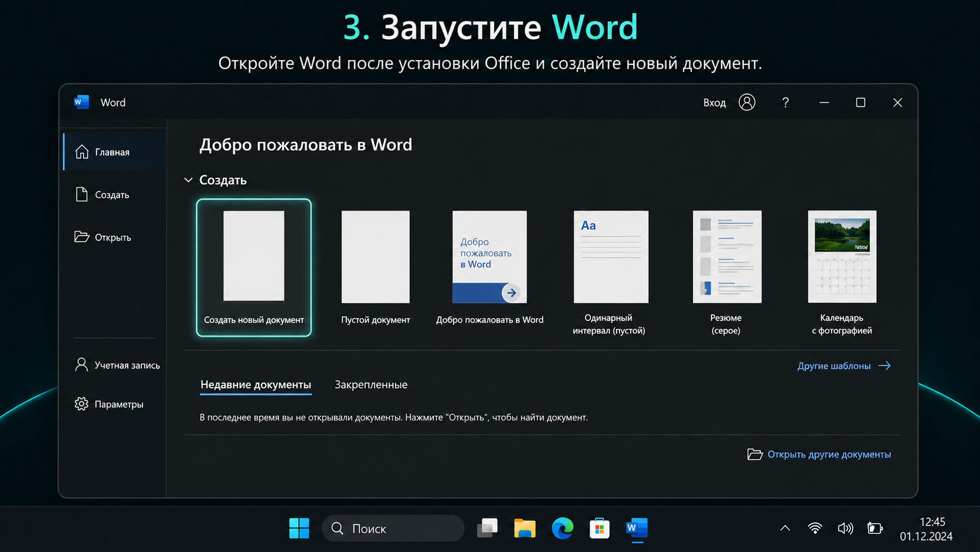Open Учетная запись in sidebar
This screenshot has height=552, width=980.
click(117, 365)
